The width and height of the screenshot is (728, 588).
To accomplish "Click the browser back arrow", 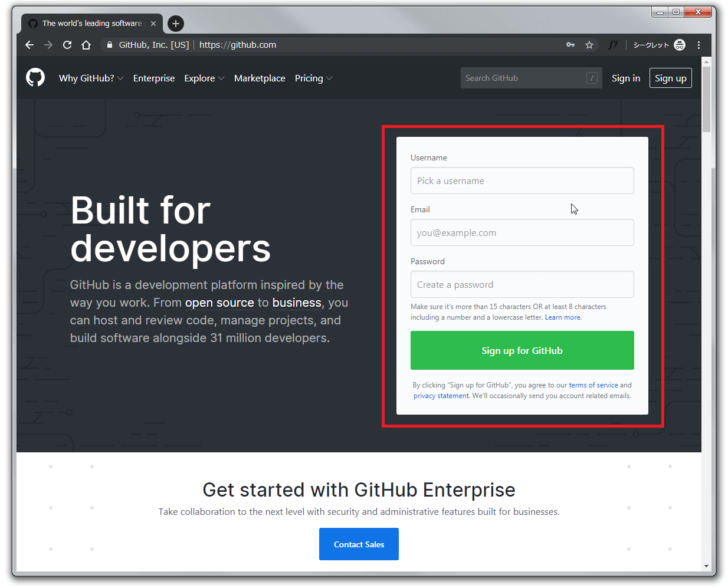I will (29, 45).
